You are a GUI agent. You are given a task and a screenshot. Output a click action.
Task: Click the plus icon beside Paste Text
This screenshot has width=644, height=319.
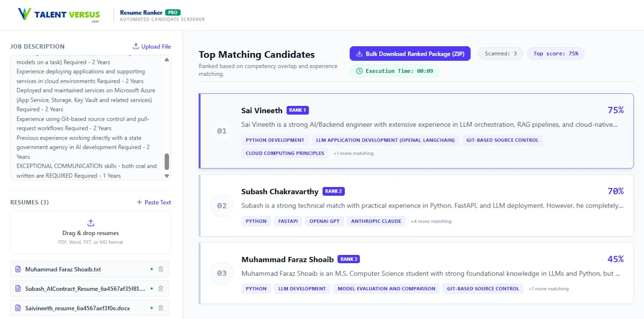pyautogui.click(x=139, y=202)
